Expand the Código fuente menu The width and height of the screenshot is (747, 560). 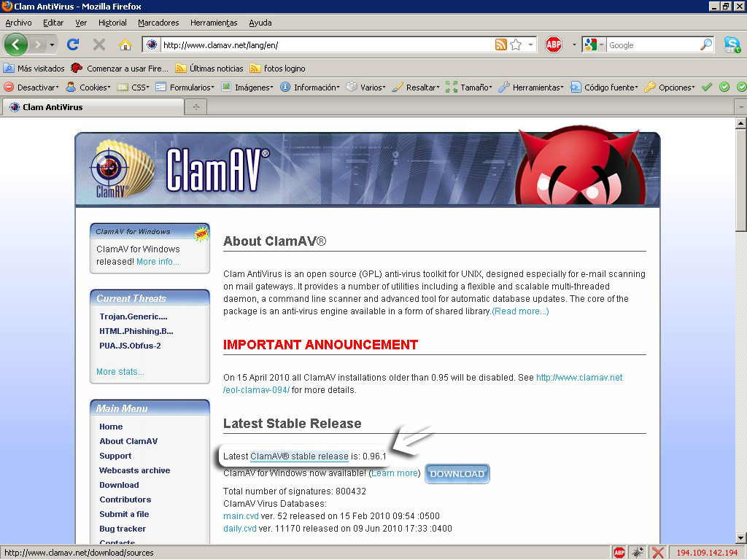click(x=604, y=87)
